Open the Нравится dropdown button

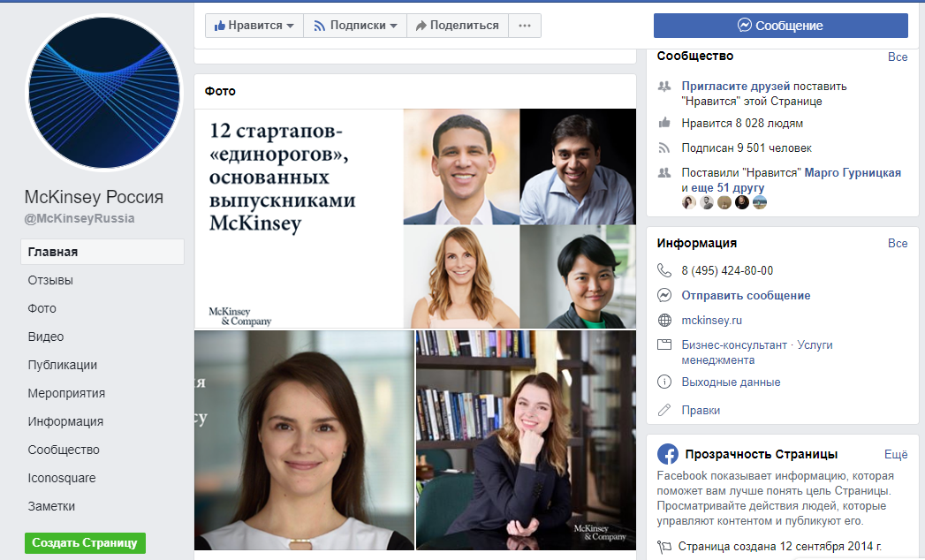(254, 26)
